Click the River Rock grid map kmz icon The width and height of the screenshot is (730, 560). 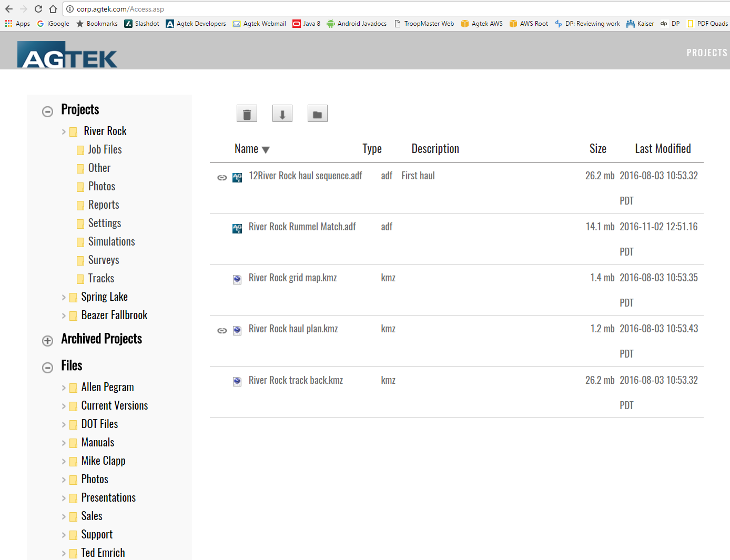237,279
